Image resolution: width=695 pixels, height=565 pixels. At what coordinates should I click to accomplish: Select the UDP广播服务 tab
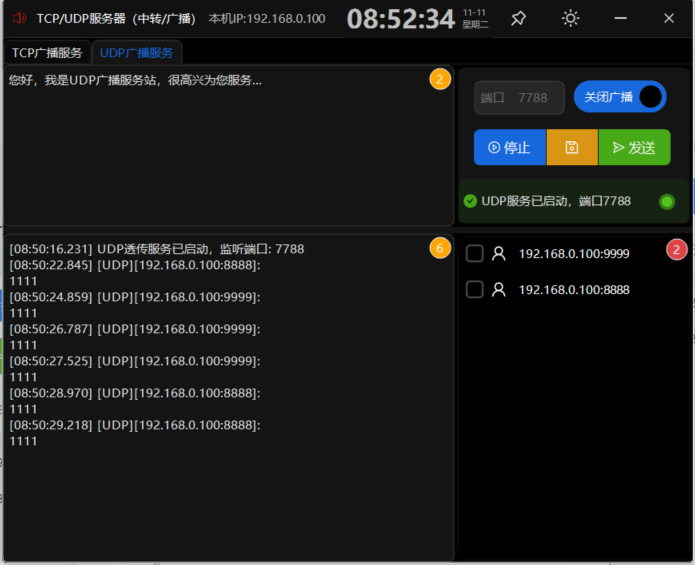coord(137,53)
